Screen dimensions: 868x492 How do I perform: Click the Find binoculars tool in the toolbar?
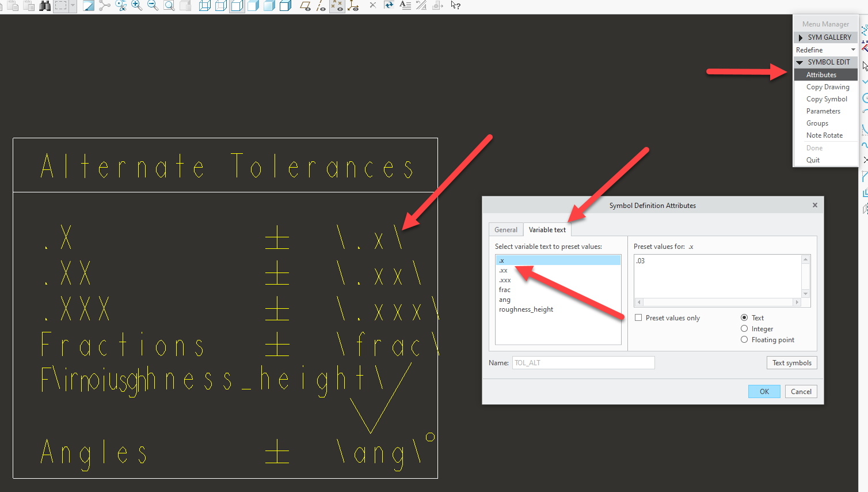point(44,6)
